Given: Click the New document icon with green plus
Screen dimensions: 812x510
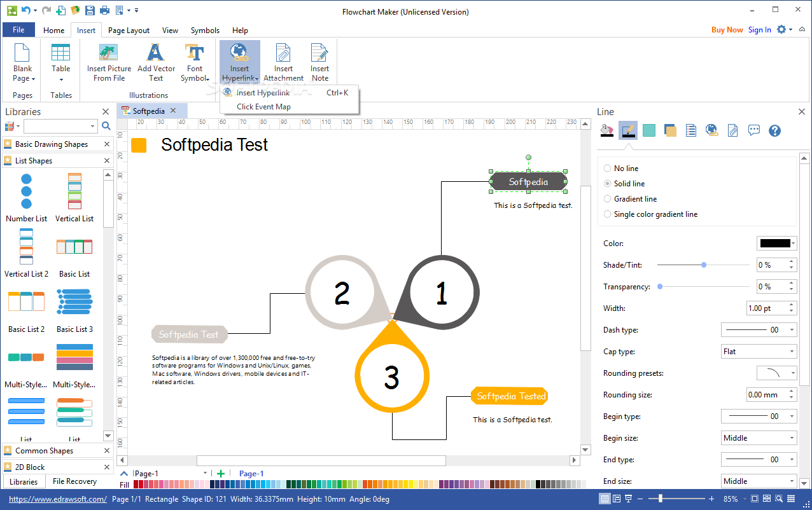Looking at the screenshot, I should pos(61,10).
